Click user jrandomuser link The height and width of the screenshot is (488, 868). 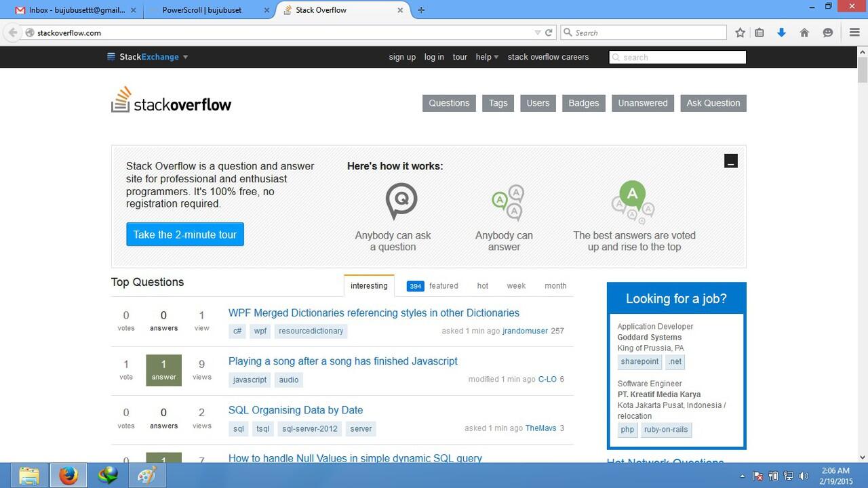525,331
